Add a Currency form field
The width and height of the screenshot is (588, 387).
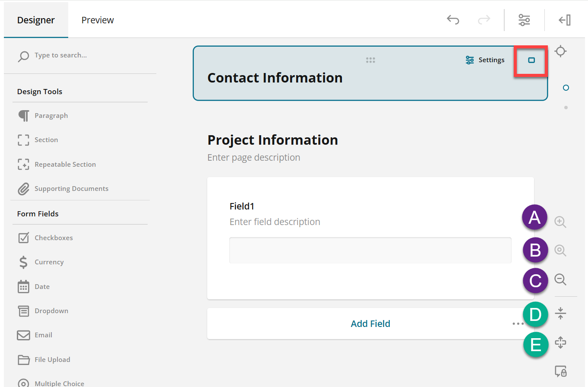coord(41,262)
